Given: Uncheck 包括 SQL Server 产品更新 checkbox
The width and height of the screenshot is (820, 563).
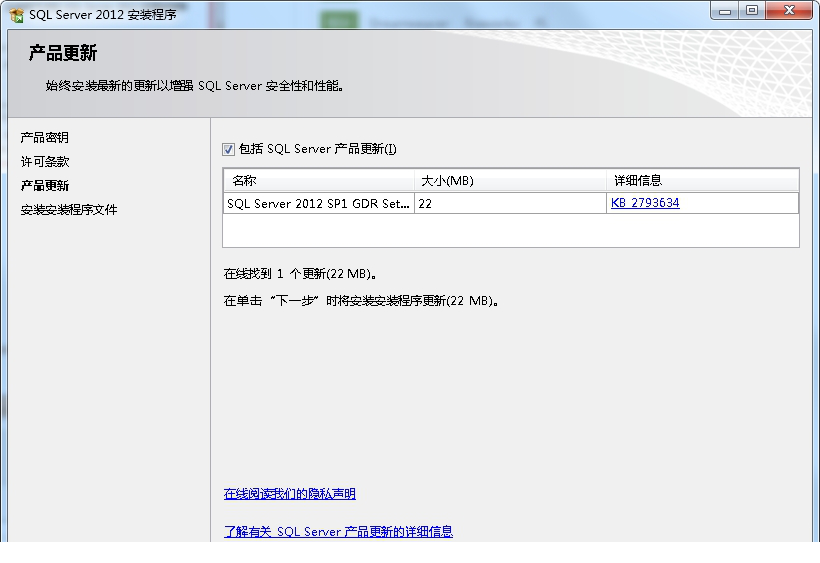Looking at the screenshot, I should tap(228, 150).
